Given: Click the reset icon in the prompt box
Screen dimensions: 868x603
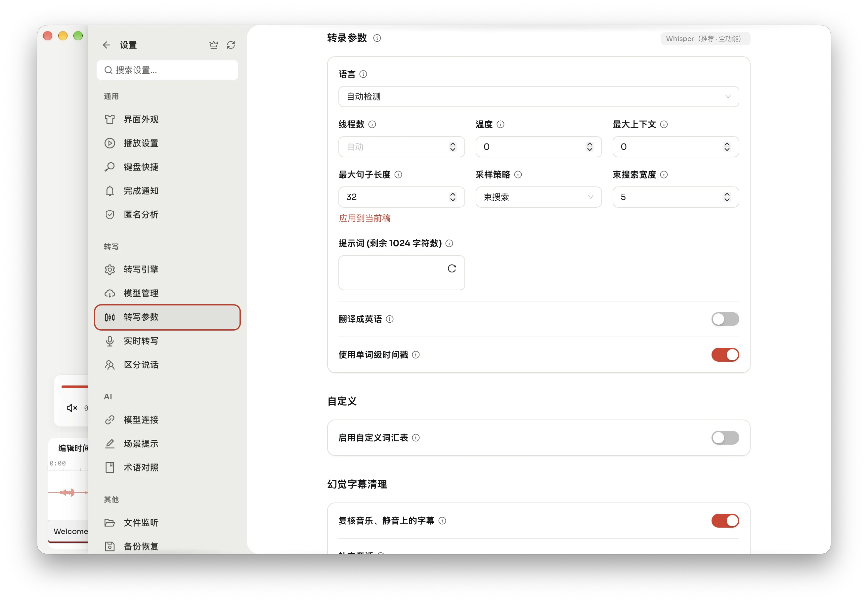Looking at the screenshot, I should (x=452, y=269).
